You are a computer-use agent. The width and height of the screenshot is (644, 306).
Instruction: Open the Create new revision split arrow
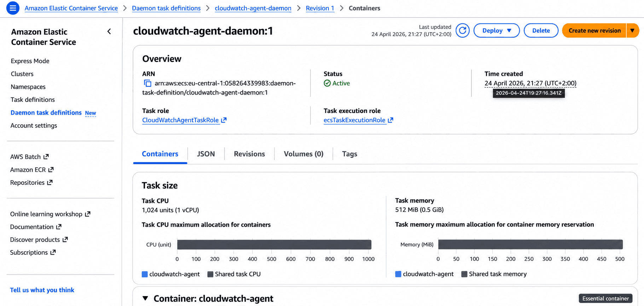(632, 30)
